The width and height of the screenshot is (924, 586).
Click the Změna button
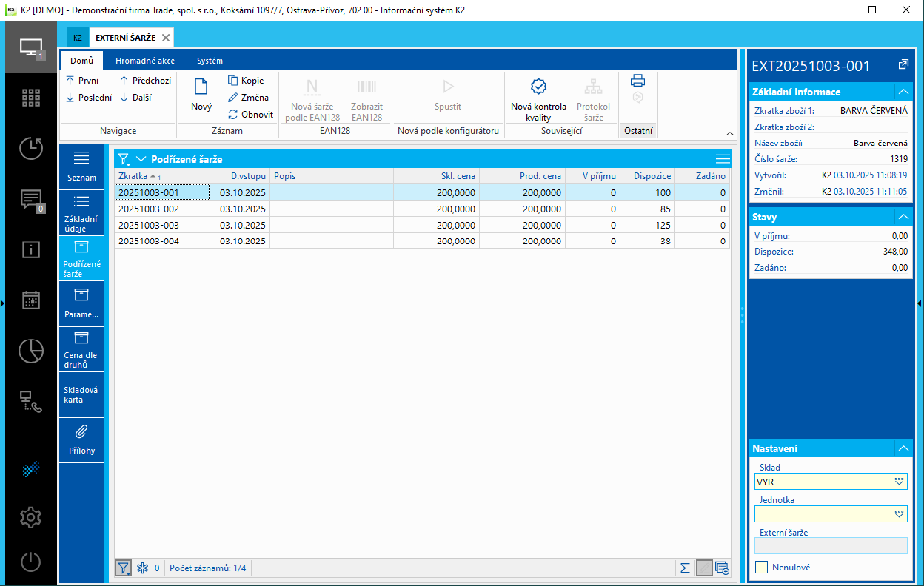pyautogui.click(x=248, y=98)
